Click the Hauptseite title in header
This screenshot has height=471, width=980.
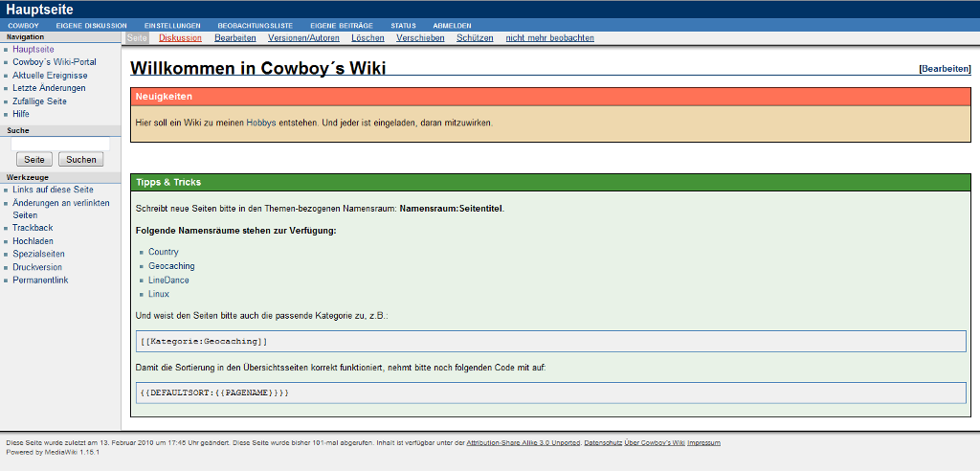click(39, 10)
